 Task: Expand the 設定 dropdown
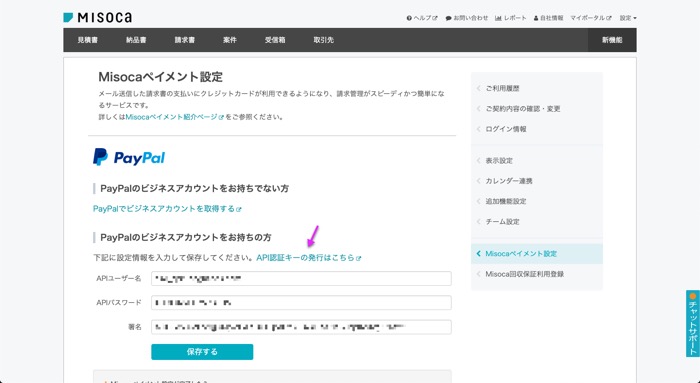point(628,18)
